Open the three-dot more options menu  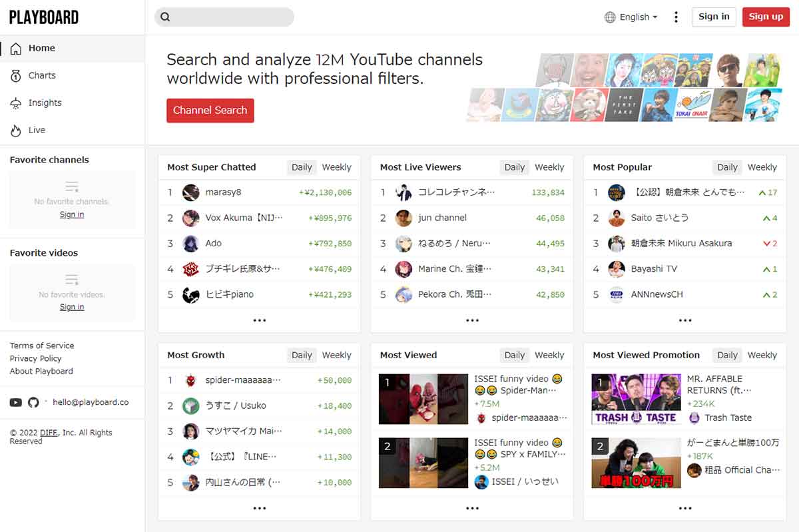[x=676, y=17]
